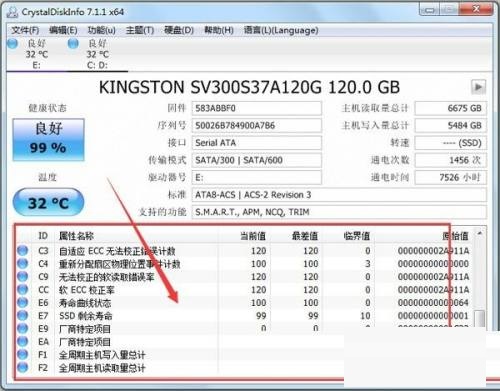Open the 语言(L)(Language) menu

pyautogui.click(x=281, y=30)
